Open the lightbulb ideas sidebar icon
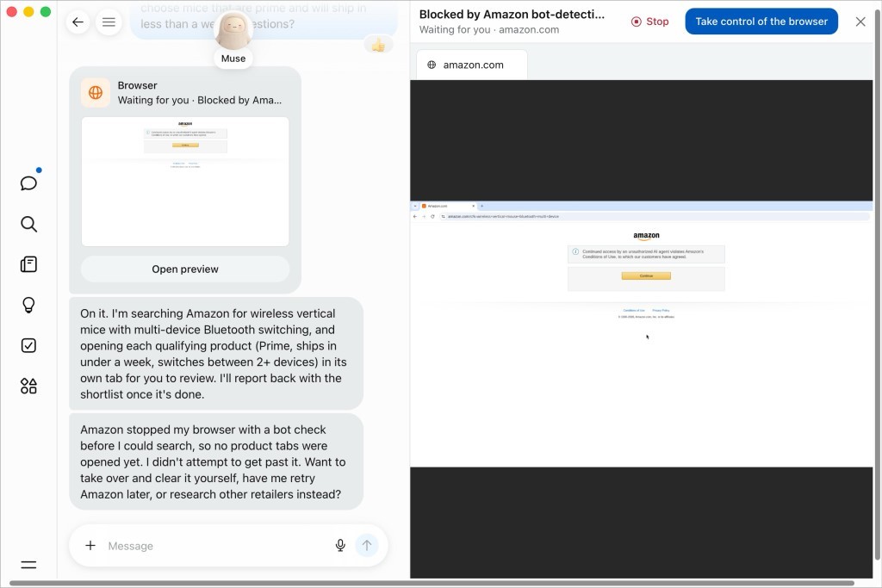Screen dimensions: 882x588 click(28, 305)
